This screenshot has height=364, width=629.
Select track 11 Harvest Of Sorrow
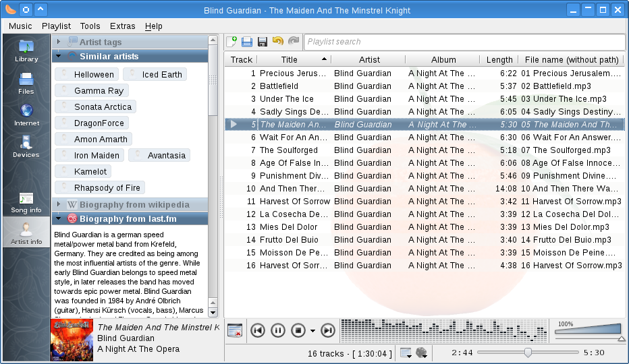pyautogui.click(x=425, y=202)
